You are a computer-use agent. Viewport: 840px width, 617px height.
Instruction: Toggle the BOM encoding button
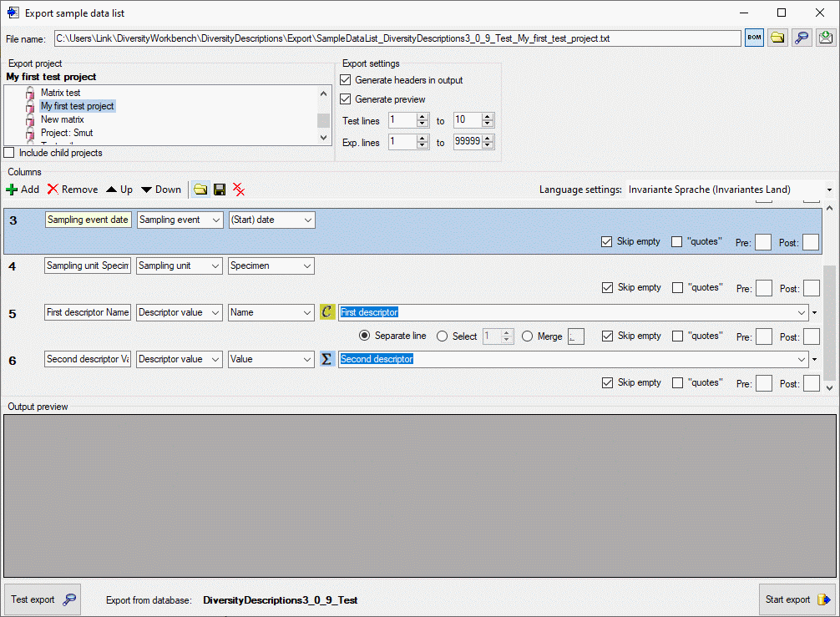tap(754, 38)
